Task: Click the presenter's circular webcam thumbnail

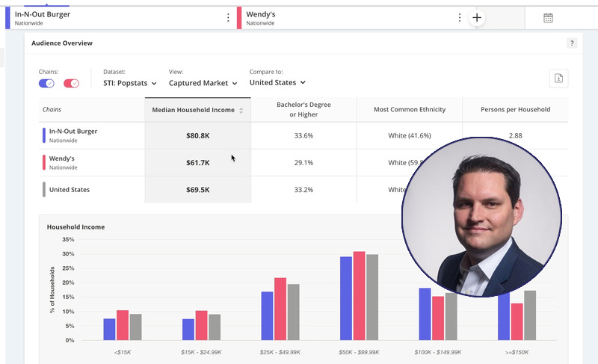Action: 481,217
